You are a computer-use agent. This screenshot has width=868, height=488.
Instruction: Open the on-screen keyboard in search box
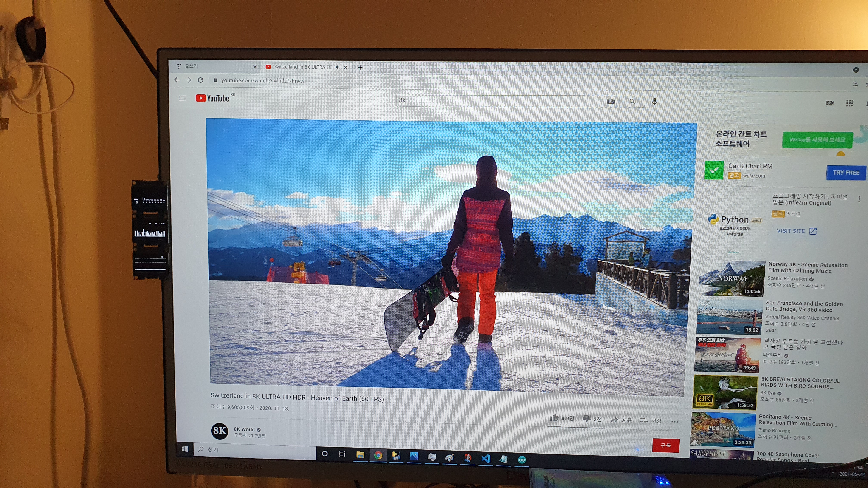point(611,101)
